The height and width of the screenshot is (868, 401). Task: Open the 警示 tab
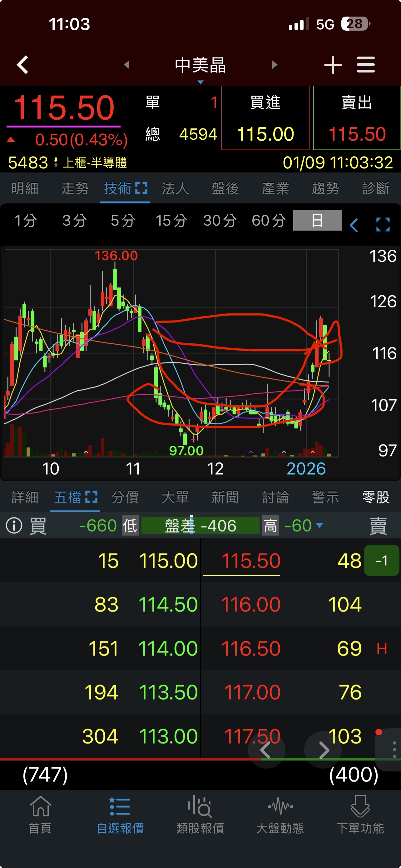pyautogui.click(x=325, y=497)
